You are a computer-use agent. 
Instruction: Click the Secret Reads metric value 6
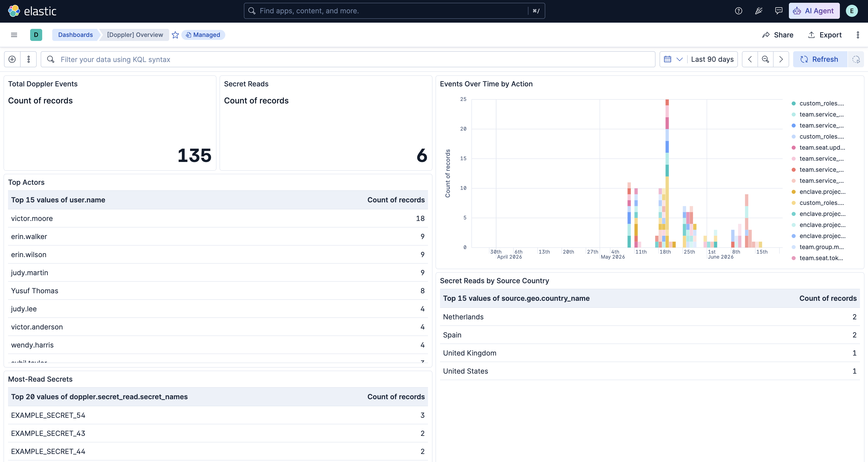(422, 155)
